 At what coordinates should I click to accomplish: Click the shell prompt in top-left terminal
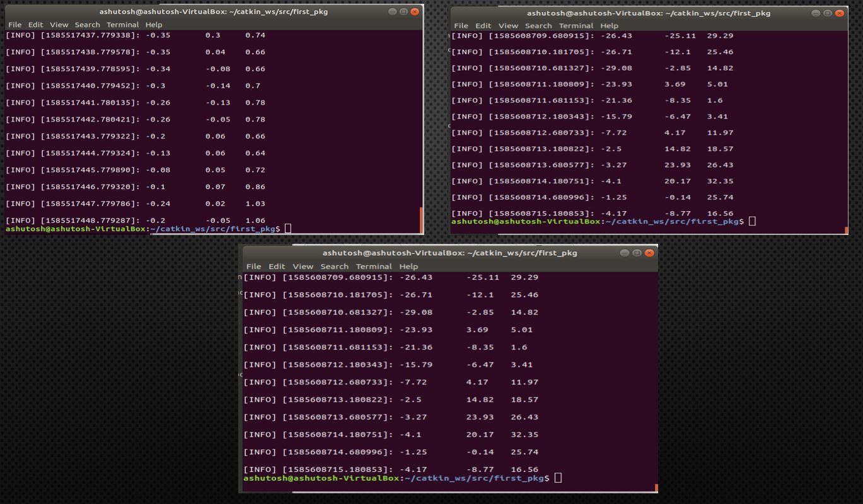142,228
